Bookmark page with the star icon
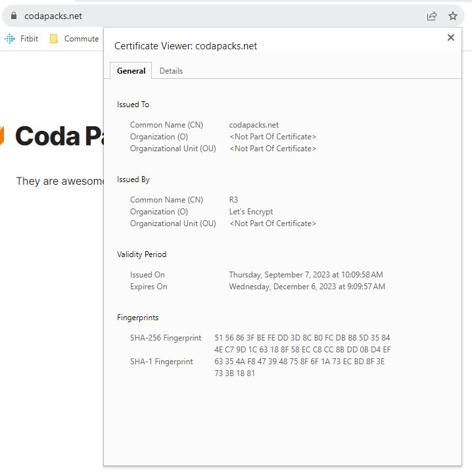Screen dimensions: 472x476 click(x=452, y=16)
